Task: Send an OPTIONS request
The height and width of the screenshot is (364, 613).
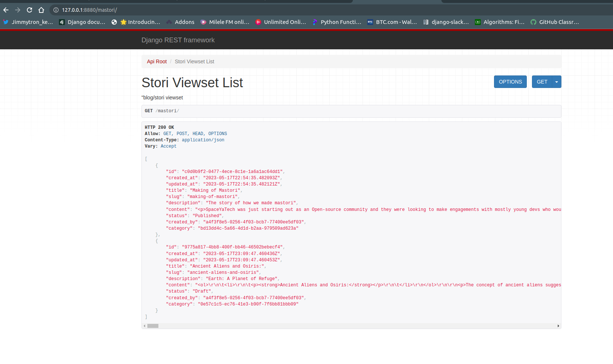Action: click(510, 82)
